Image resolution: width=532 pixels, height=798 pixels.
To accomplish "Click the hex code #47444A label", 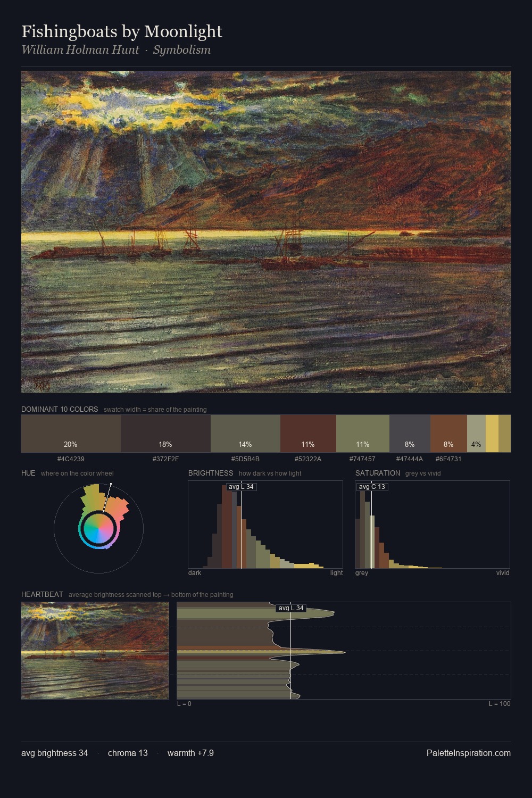I will pos(410,459).
